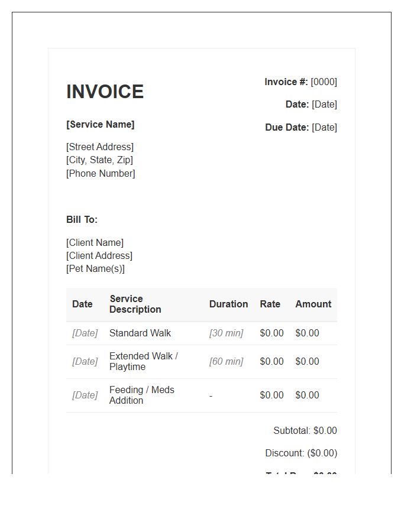This screenshot has height=532, width=414.
Task: Select the [Client Address] placeholder
Action: 99,255
